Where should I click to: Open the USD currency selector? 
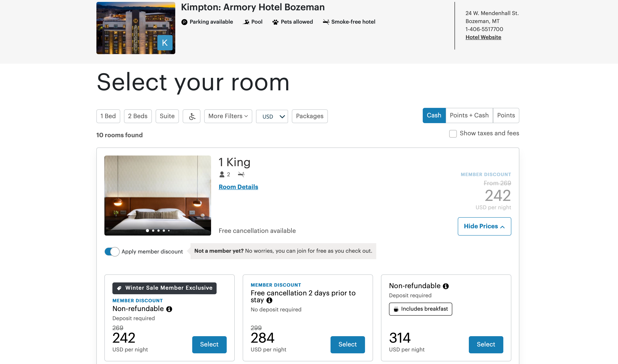tap(272, 116)
